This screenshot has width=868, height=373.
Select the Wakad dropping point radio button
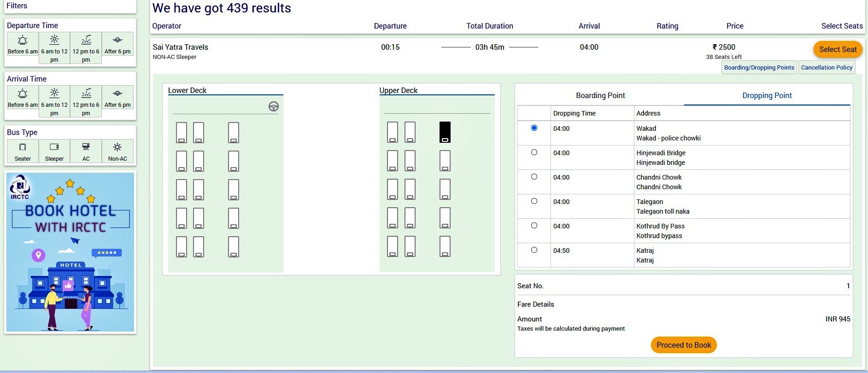click(534, 128)
